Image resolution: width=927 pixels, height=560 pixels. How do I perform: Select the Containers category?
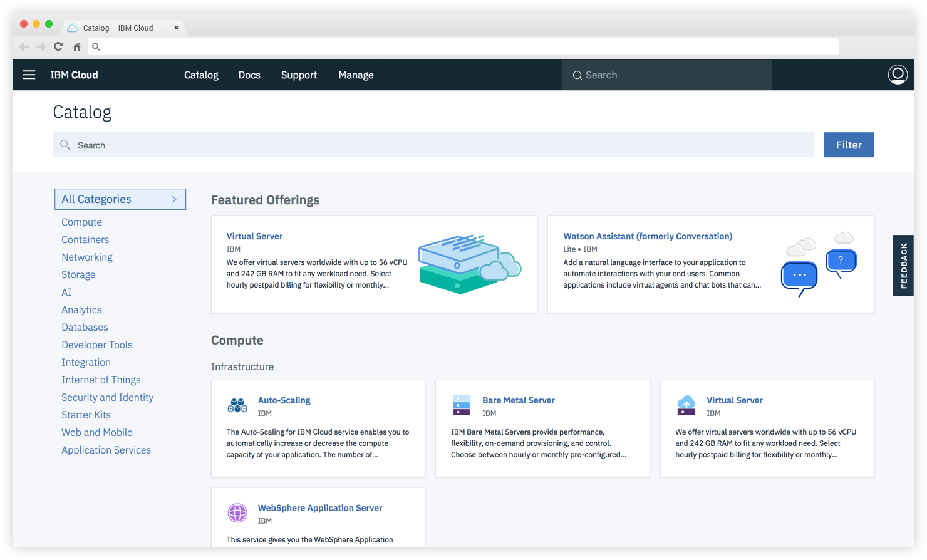point(85,239)
